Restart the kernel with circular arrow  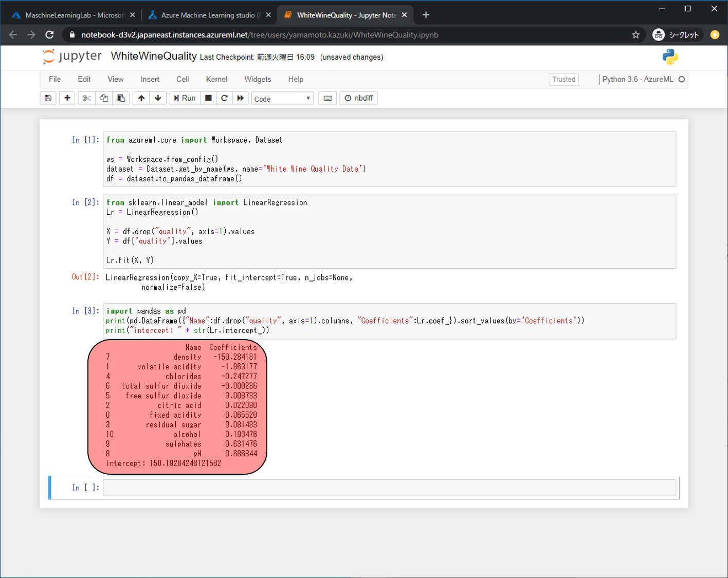(224, 98)
